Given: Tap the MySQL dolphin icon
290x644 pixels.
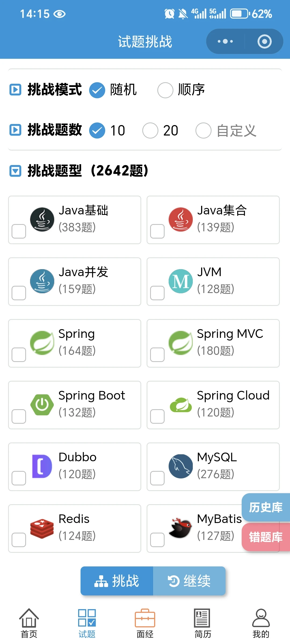Looking at the screenshot, I should coord(181,466).
